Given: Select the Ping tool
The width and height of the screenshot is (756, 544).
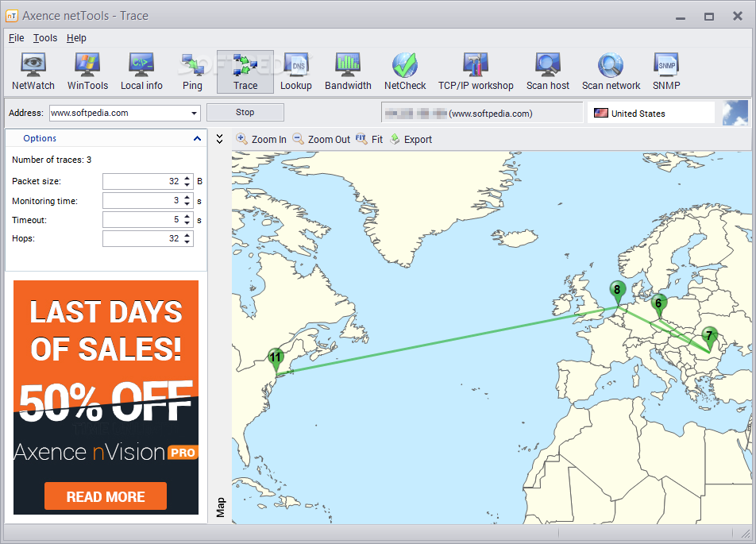Looking at the screenshot, I should (x=192, y=71).
